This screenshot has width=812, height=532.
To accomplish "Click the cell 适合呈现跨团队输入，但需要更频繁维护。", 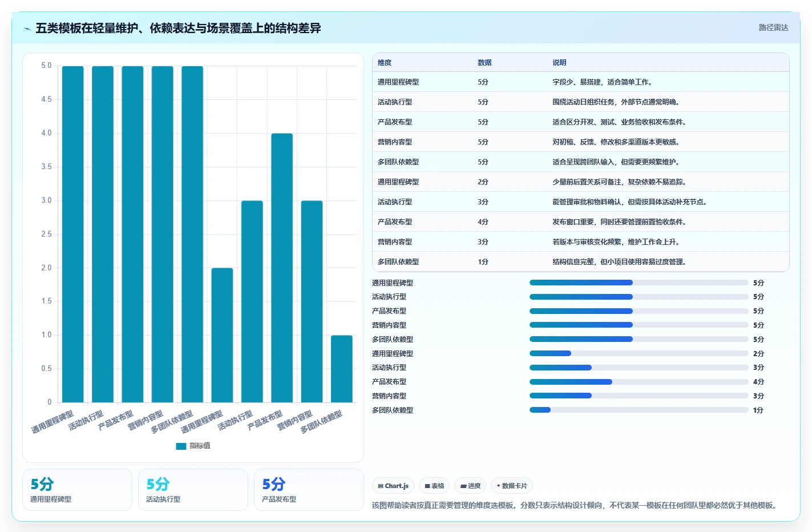I will (x=616, y=162).
